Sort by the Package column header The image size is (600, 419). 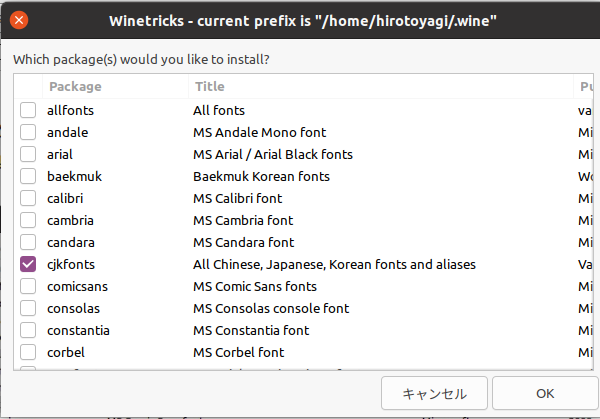[115, 86]
